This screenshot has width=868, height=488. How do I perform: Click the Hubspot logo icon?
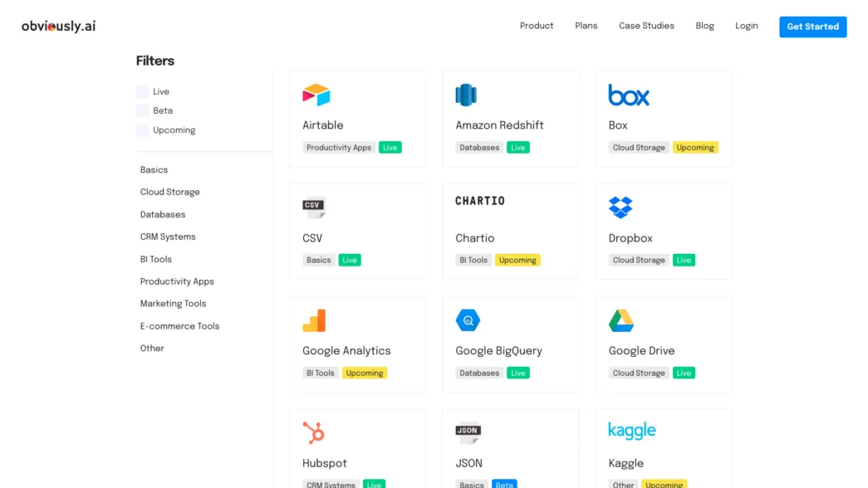(313, 432)
